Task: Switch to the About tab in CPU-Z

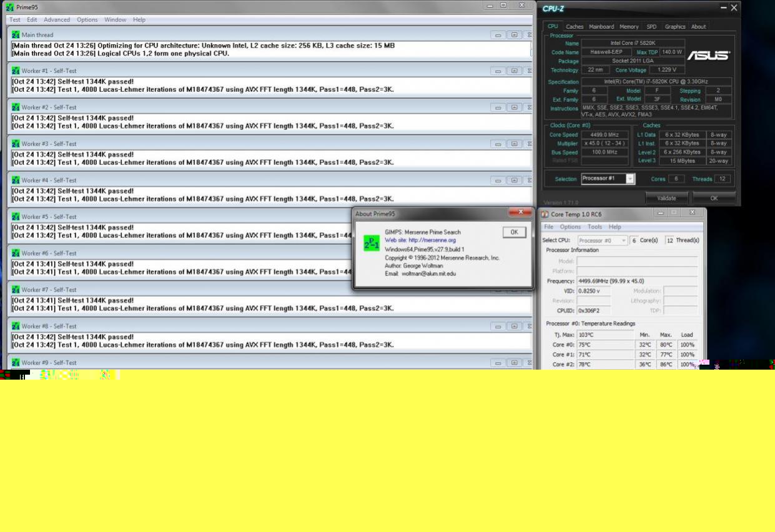Action: 699,27
